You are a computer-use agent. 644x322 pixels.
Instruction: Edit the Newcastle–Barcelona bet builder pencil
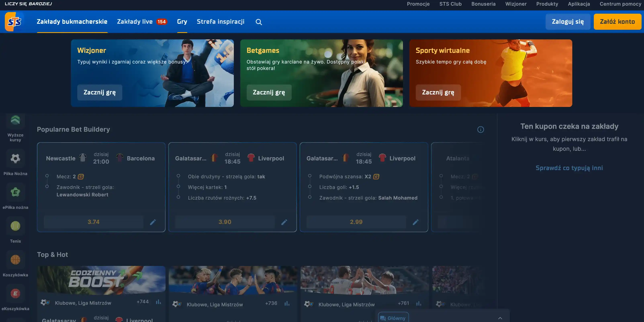pyautogui.click(x=153, y=222)
